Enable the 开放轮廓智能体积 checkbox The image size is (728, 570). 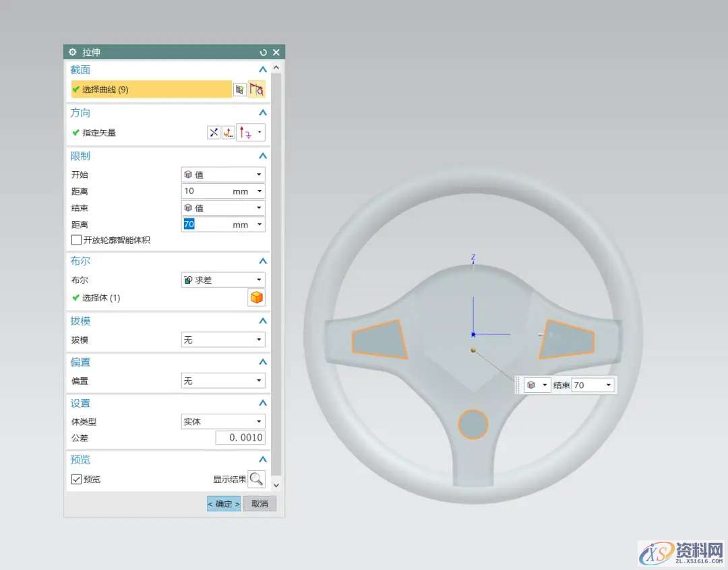pos(76,240)
